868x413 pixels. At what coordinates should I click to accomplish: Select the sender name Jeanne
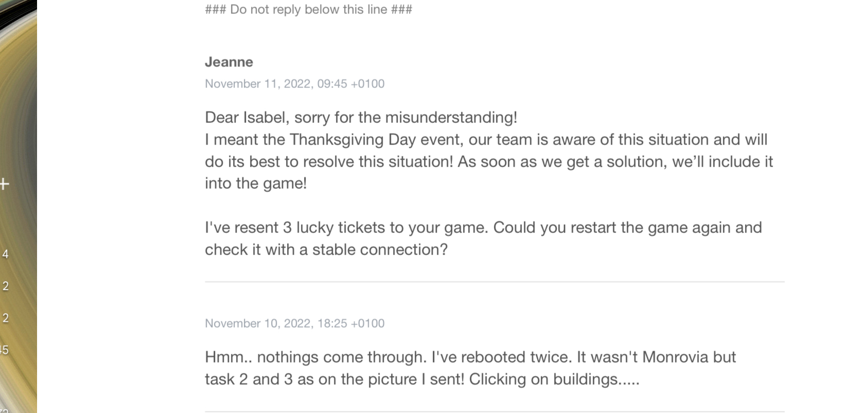pos(229,62)
